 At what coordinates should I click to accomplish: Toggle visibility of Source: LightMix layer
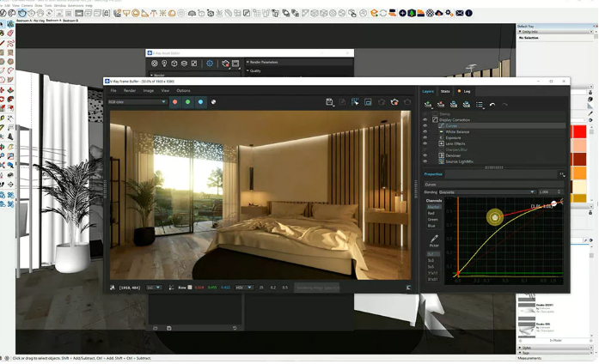pyautogui.click(x=425, y=161)
